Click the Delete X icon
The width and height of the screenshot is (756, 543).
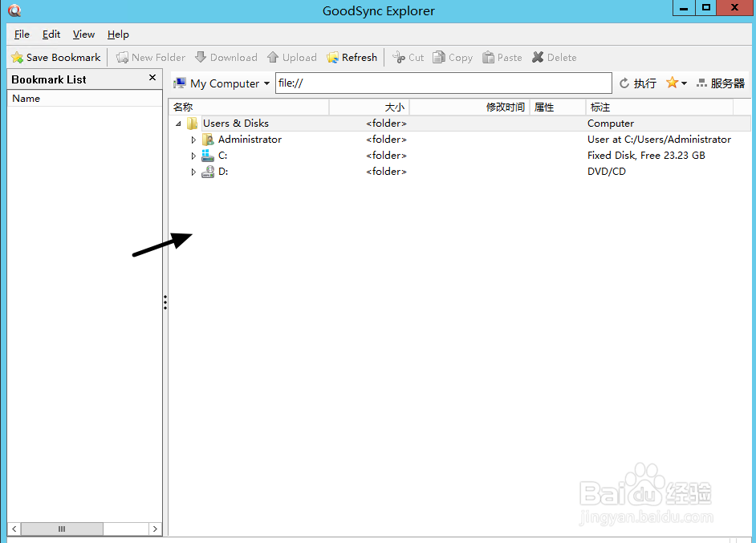pos(538,57)
